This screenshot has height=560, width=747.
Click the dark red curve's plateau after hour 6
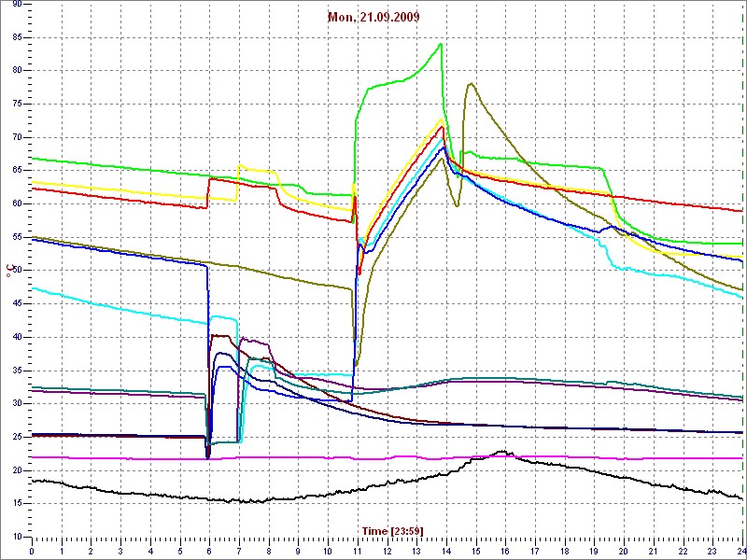point(220,335)
